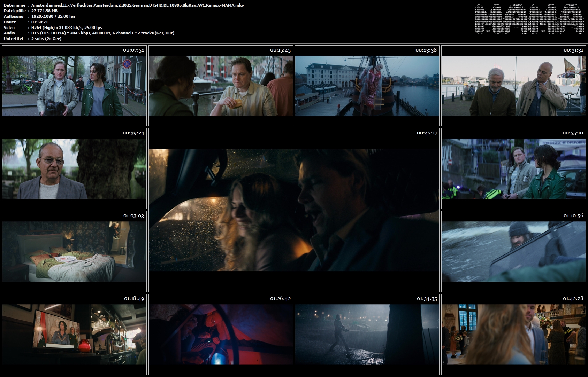Viewport: 588px width, 377px height.
Task: Click the 01:42:28 timestamp label
Action: click(x=573, y=298)
